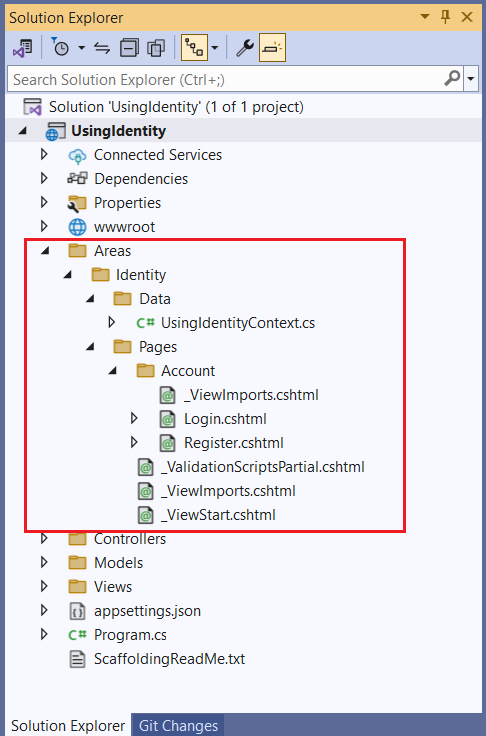Open the search options dropdown arrow
Image resolution: width=486 pixels, height=736 pixels.
[x=471, y=79]
